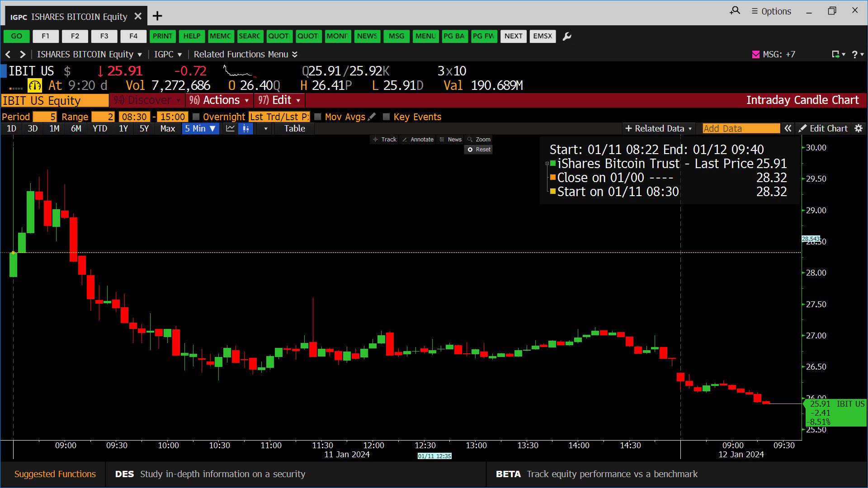The image size is (868, 488).
Task: Collapse the panel with double left chevrons
Action: pos(788,128)
